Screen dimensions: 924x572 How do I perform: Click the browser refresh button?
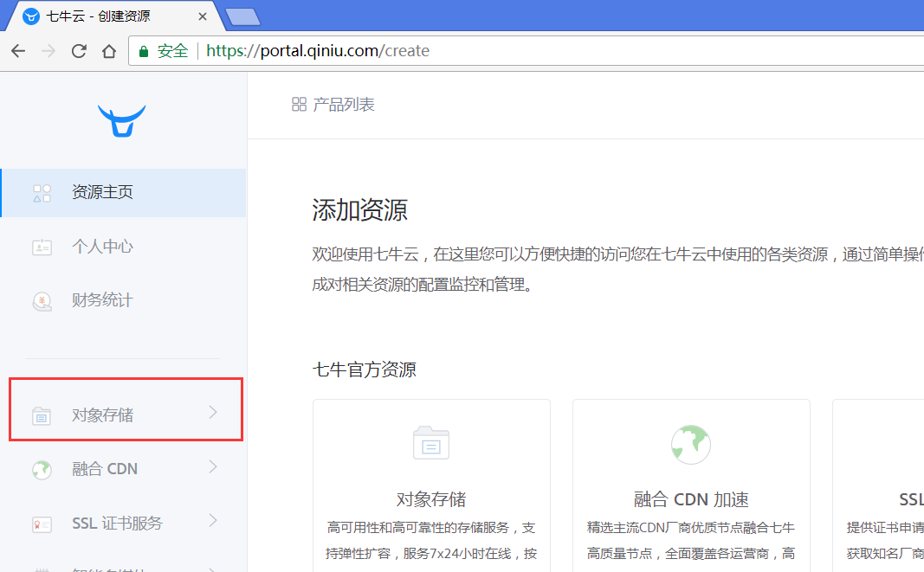pyautogui.click(x=79, y=50)
